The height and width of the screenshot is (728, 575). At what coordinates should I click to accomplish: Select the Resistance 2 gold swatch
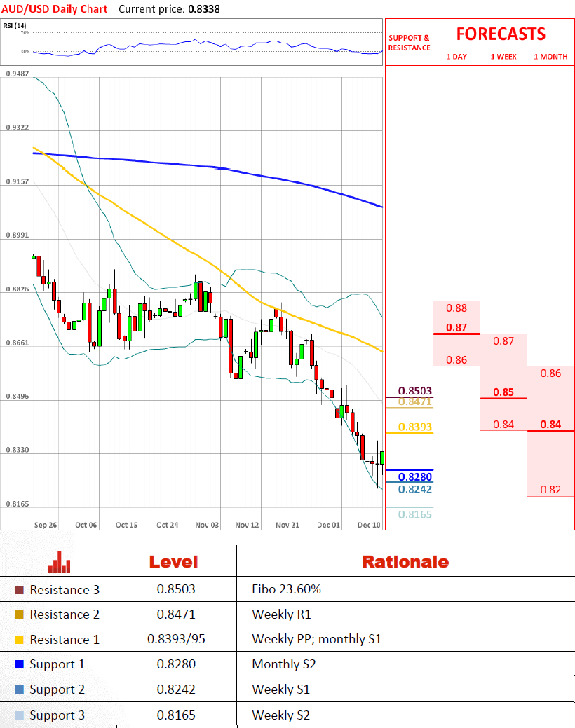pyautogui.click(x=19, y=614)
